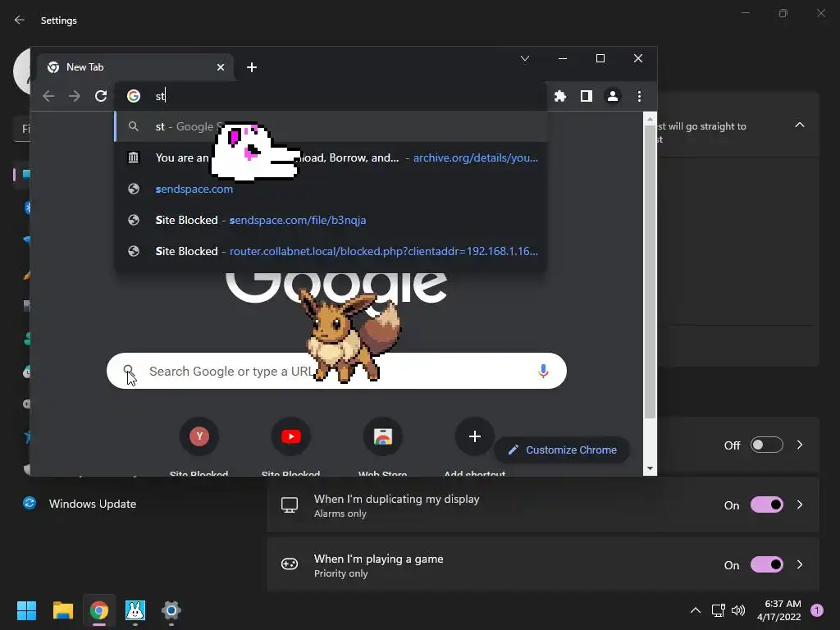Open the Web Store shortcut
The height and width of the screenshot is (630, 840).
pyautogui.click(x=382, y=436)
